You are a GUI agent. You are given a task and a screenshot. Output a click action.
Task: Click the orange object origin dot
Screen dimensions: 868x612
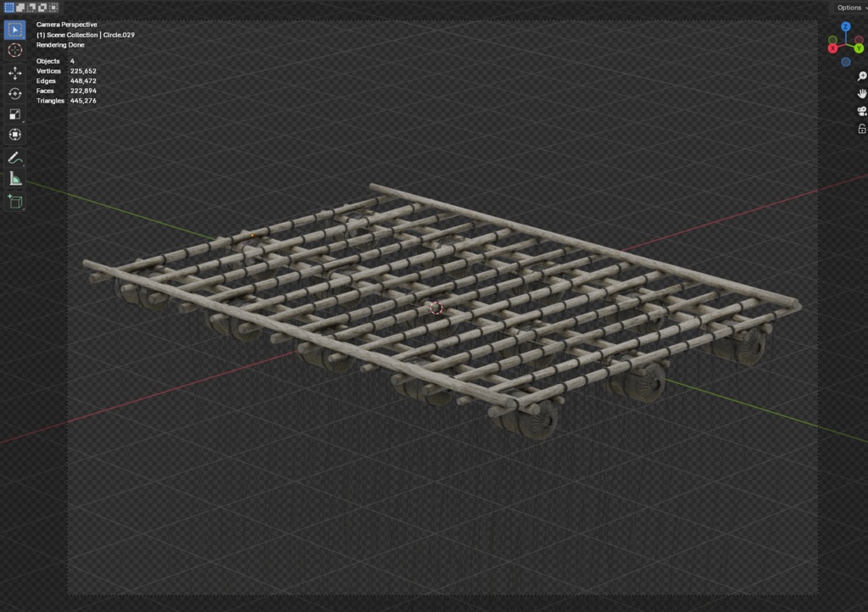(x=253, y=235)
